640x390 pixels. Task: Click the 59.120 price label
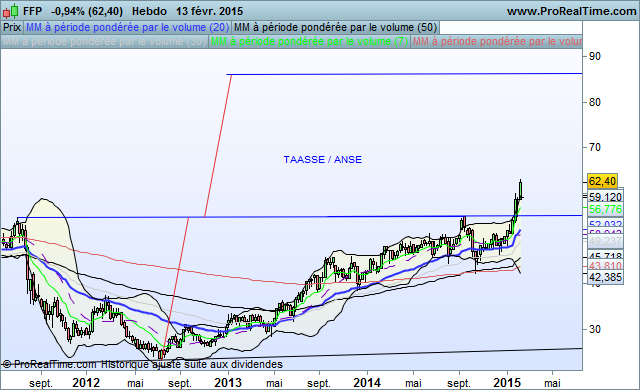[x=605, y=197]
